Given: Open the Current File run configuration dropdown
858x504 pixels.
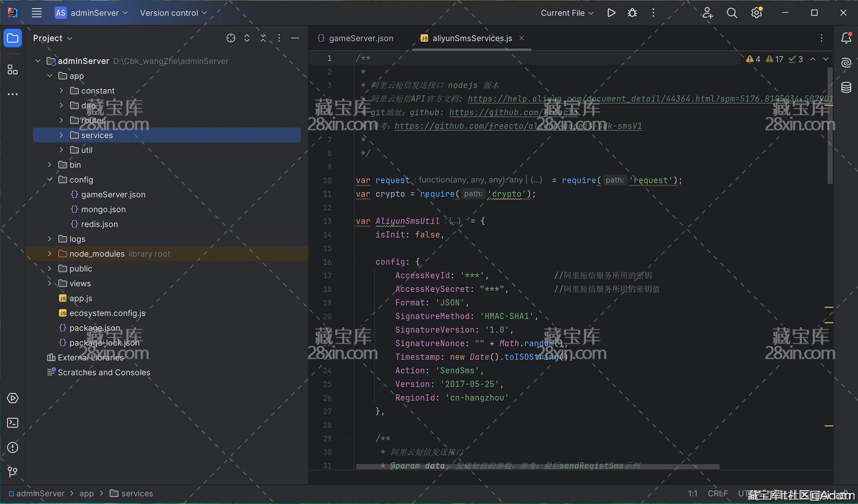Looking at the screenshot, I should [567, 13].
